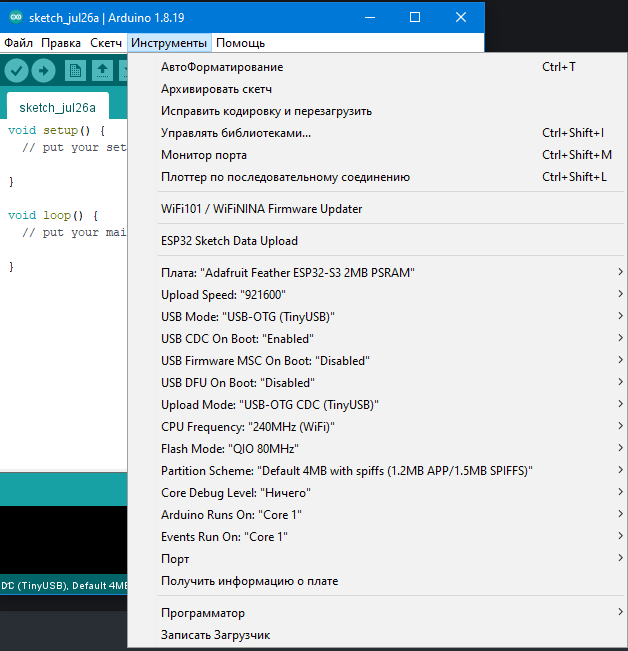Choose Получить информацию о плате
The width and height of the screenshot is (628, 651).
click(x=377, y=581)
